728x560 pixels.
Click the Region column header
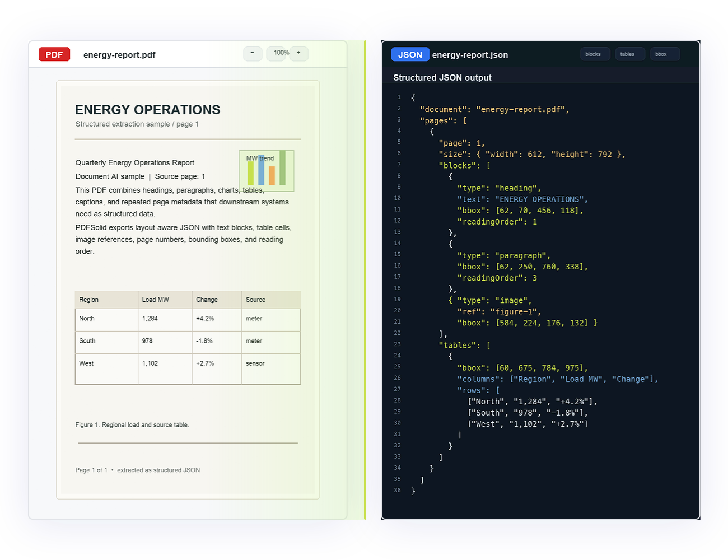106,300
